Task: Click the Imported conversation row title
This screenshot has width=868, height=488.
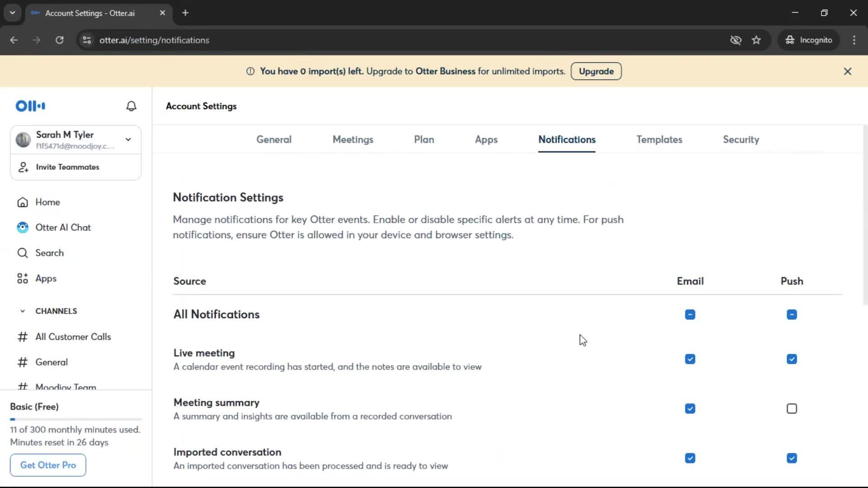Action: coord(227,452)
